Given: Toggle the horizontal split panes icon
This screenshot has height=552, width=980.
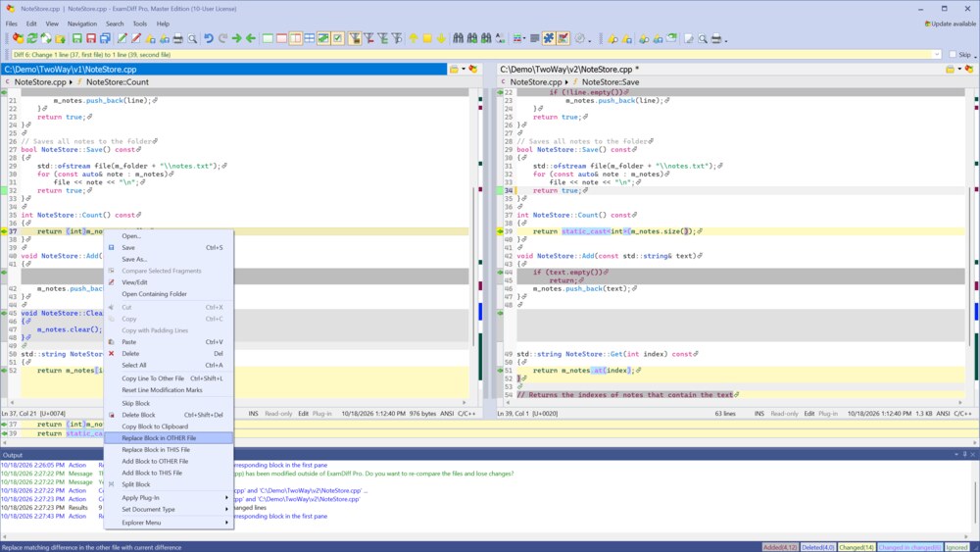Looking at the screenshot, I should point(310,39).
